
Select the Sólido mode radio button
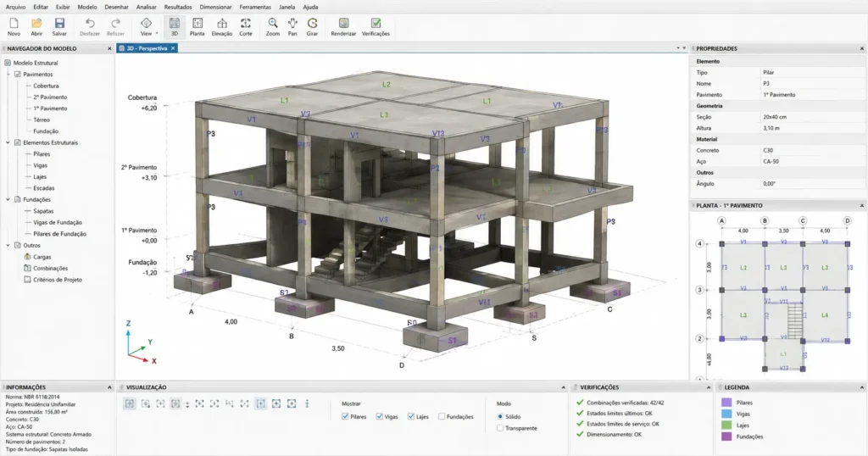coord(500,416)
